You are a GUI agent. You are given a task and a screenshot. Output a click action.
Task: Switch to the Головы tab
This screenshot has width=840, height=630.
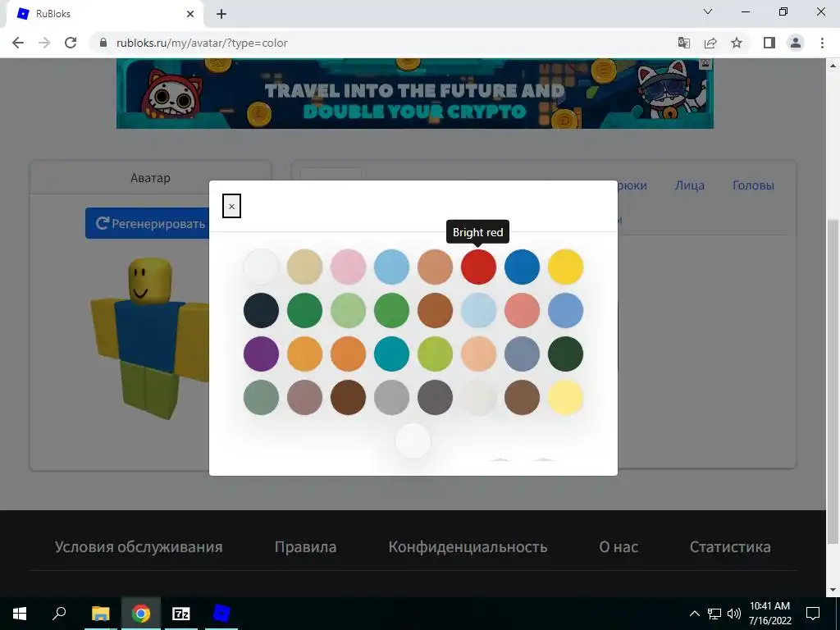coord(753,185)
